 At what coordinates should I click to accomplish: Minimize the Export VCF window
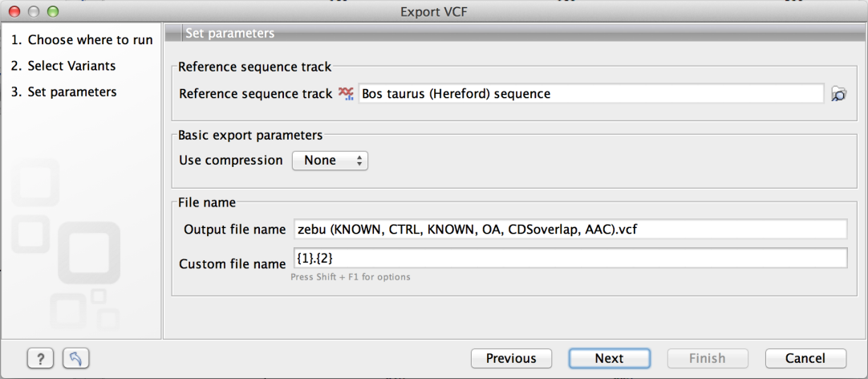tap(34, 11)
